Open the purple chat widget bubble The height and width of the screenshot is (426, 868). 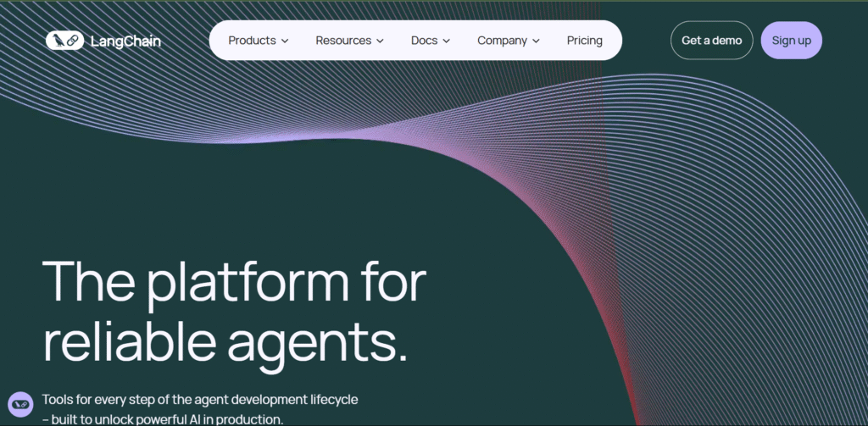(19, 405)
